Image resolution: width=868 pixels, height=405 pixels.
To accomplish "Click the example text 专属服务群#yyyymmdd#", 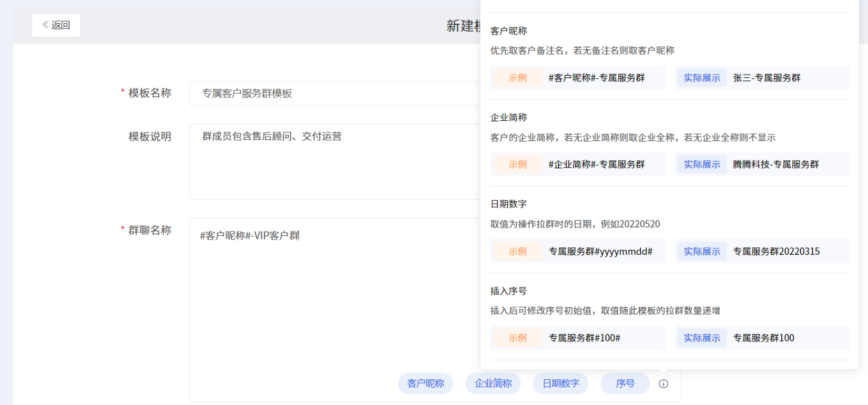I will click(x=600, y=252).
